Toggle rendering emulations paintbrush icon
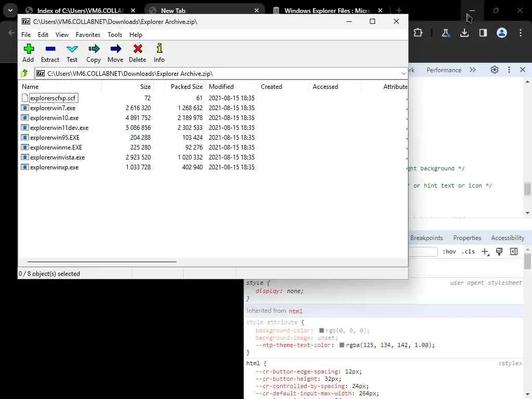This screenshot has height=399, width=532. (x=499, y=251)
